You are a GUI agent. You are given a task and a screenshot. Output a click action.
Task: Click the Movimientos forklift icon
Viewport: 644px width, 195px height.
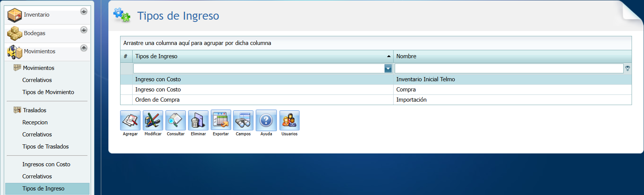(x=15, y=52)
